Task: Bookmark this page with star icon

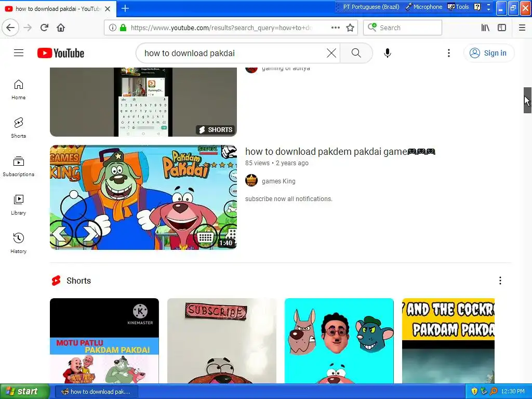Action: pyautogui.click(x=350, y=28)
